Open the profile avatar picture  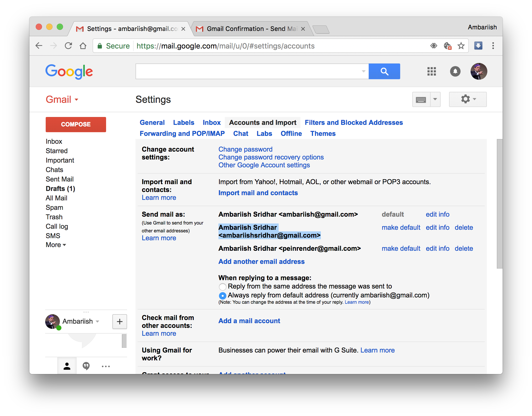478,71
